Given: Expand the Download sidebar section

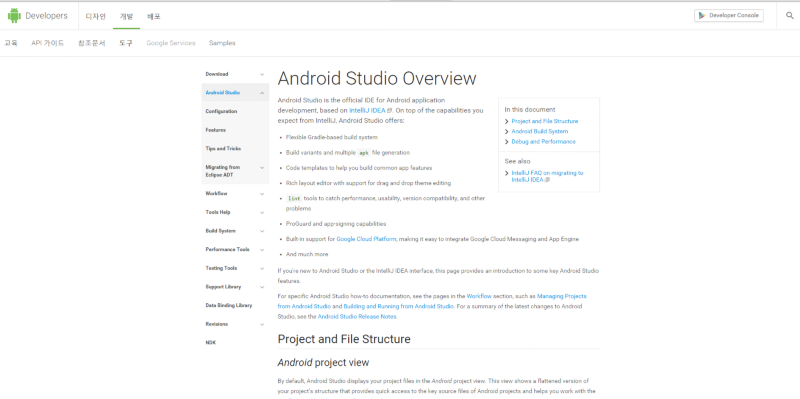Looking at the screenshot, I should pos(262,74).
